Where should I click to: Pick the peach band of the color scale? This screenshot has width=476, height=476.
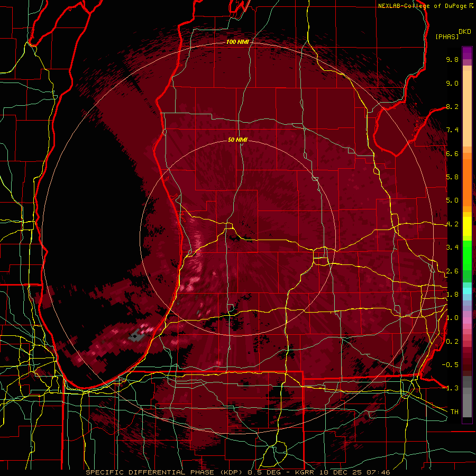pos(467,106)
